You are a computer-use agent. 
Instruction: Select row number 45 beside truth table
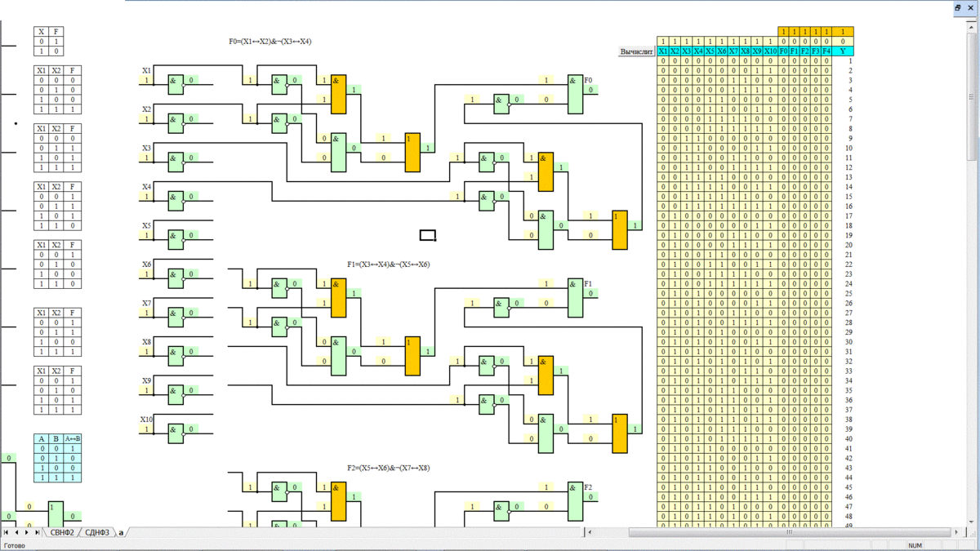(849, 487)
